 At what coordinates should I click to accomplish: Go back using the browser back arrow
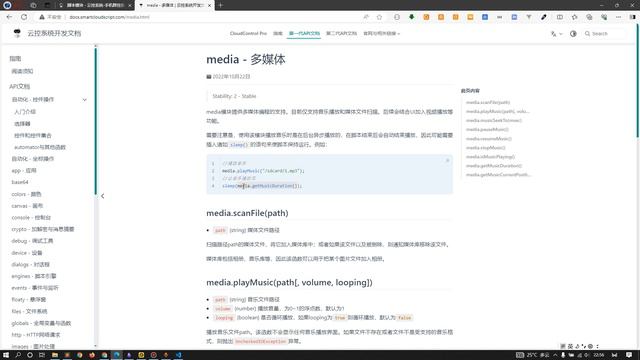[9, 17]
